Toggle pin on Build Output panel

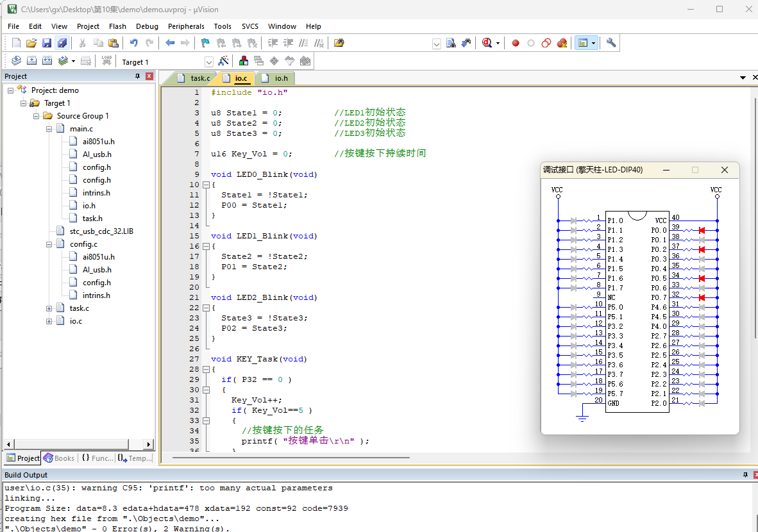tap(745, 475)
